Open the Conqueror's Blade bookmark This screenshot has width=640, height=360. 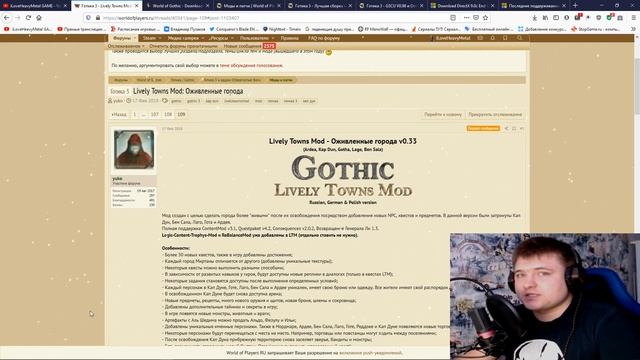click(x=234, y=29)
